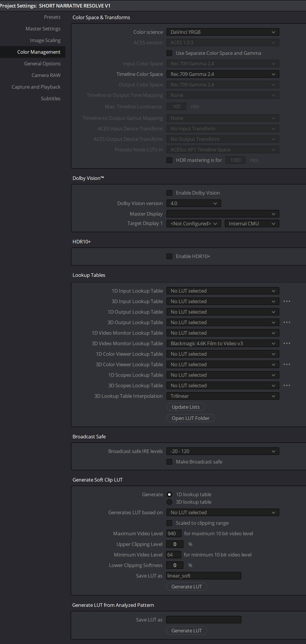Open 1D Color Viewer Lookup Table dropdown
The height and width of the screenshot is (644, 306).
pos(223,354)
